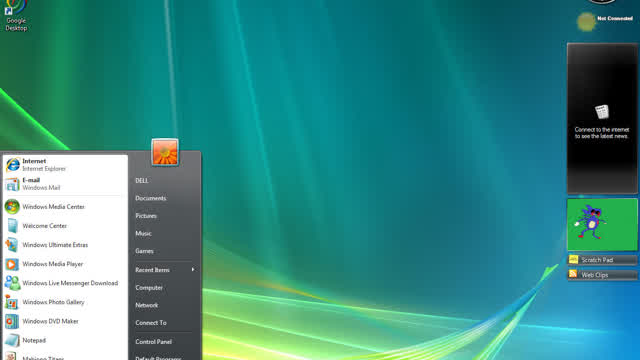Click the Welcome Center icon

click(x=13, y=226)
